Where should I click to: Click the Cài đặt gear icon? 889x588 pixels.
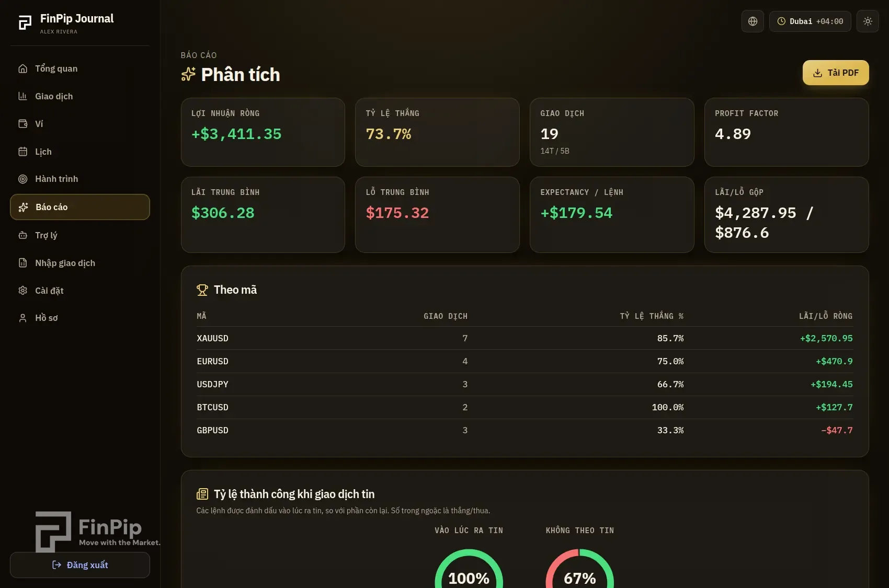23,291
